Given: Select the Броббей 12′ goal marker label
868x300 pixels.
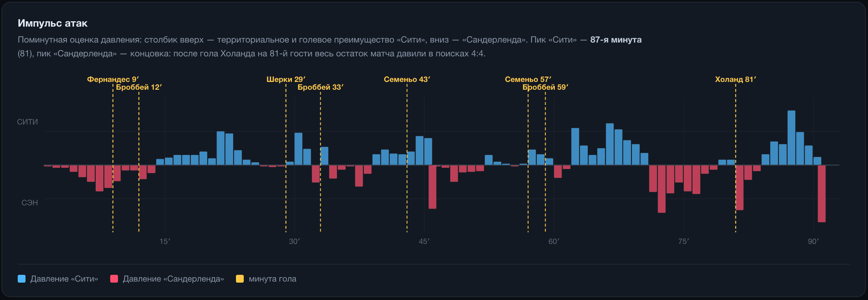Looking at the screenshot, I should pos(139,87).
